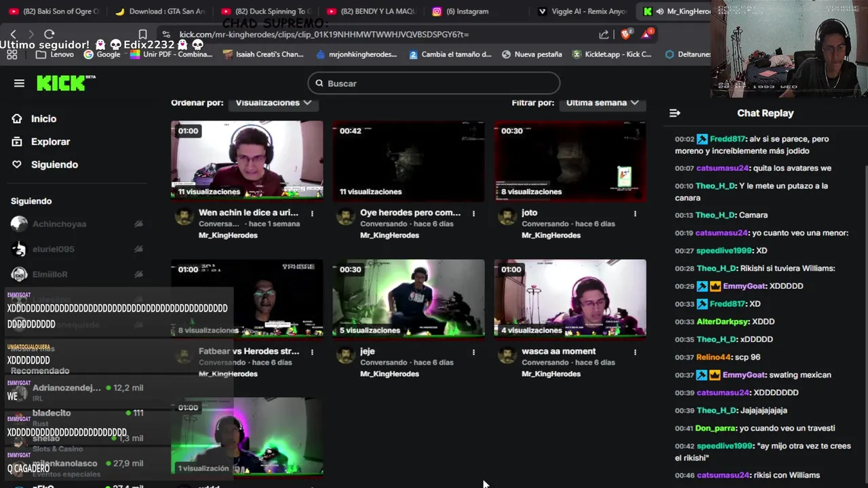Play the 'jeje' clip thumbnail
Viewport: 868px width, 488px height.
click(x=408, y=298)
